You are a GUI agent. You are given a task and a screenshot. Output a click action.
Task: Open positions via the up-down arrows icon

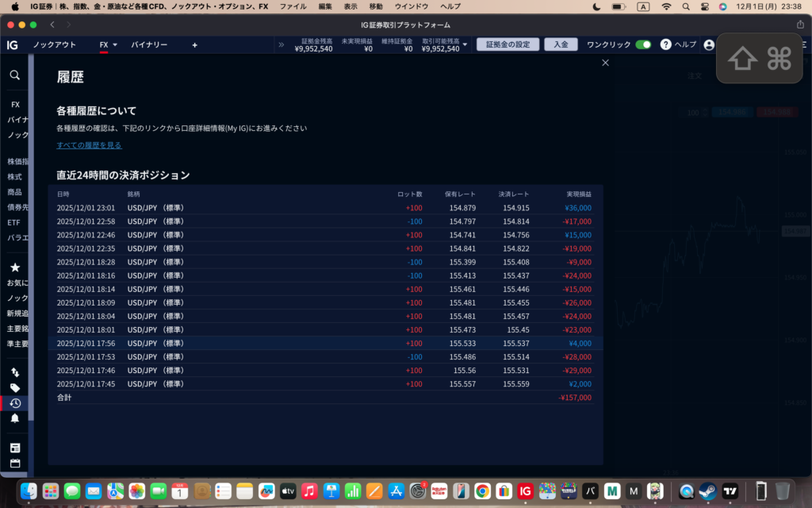pos(14,372)
